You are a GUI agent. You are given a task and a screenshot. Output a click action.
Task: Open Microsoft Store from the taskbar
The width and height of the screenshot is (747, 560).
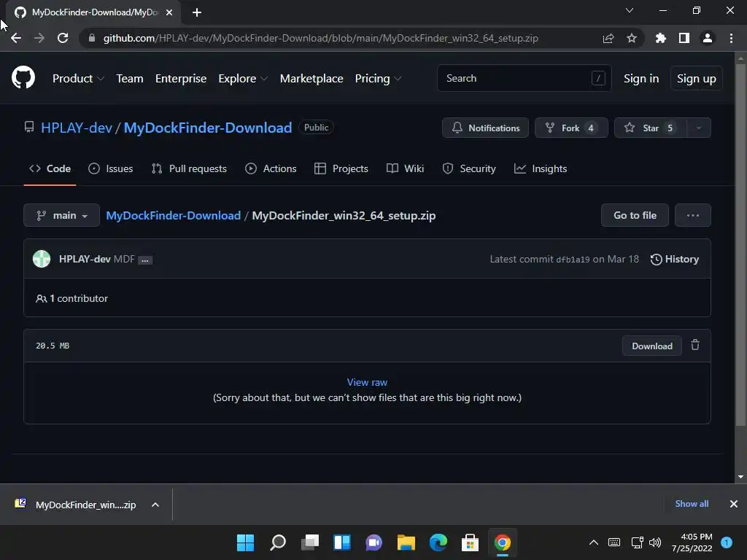click(470, 542)
